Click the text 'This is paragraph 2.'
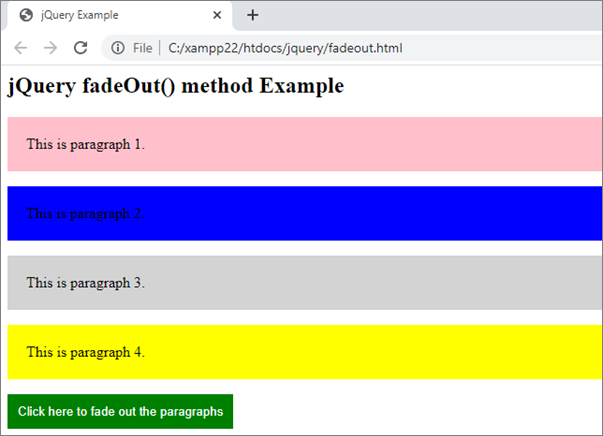The height and width of the screenshot is (436, 603). tap(85, 213)
